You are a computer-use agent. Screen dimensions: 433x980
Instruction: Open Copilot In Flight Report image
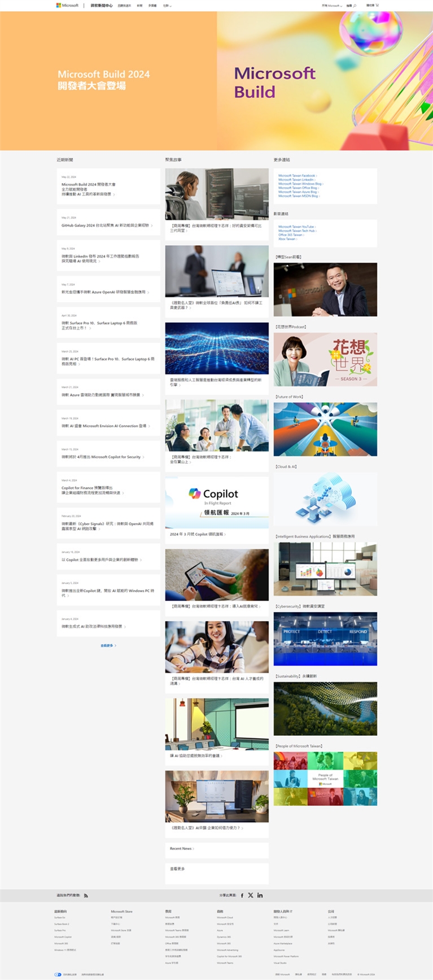point(217,502)
